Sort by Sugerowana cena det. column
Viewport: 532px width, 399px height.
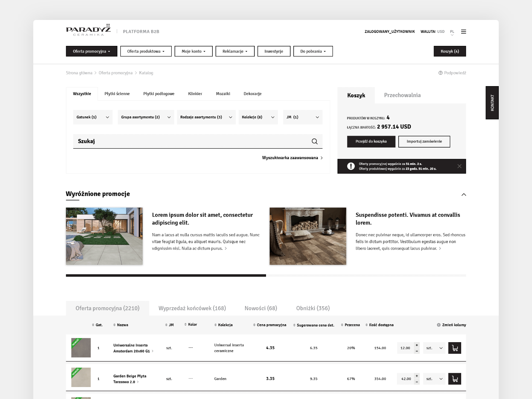(314, 325)
